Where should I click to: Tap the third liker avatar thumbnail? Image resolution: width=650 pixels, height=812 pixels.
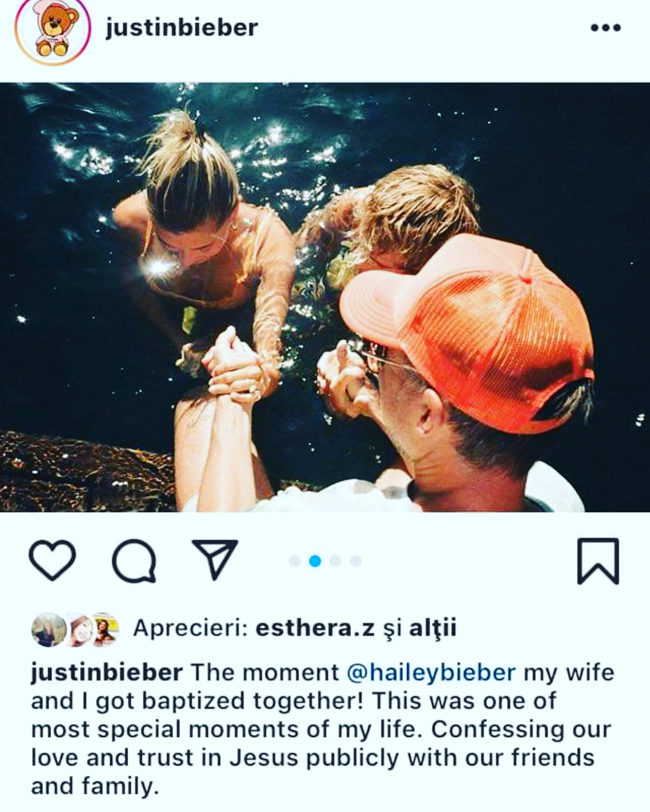(105, 629)
